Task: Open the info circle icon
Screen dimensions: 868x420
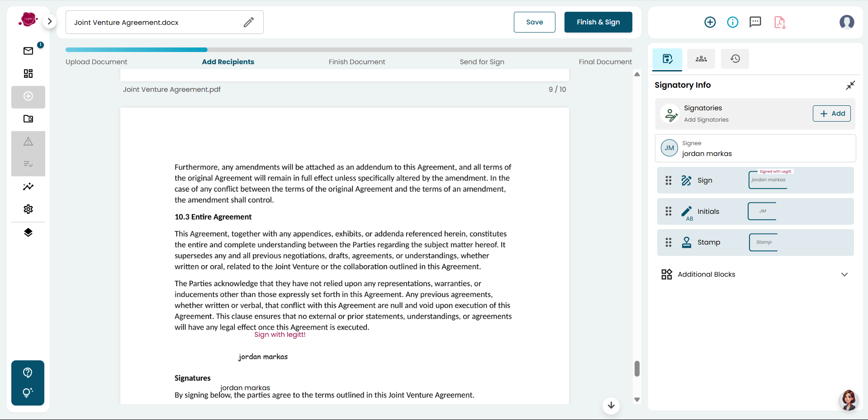Action: click(733, 22)
